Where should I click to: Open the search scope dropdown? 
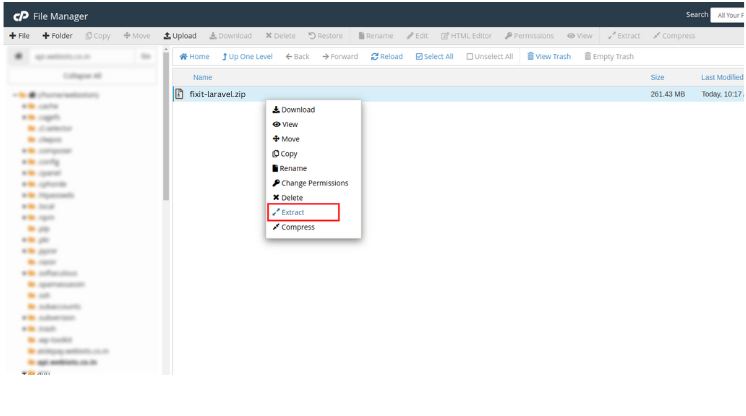coord(727,15)
